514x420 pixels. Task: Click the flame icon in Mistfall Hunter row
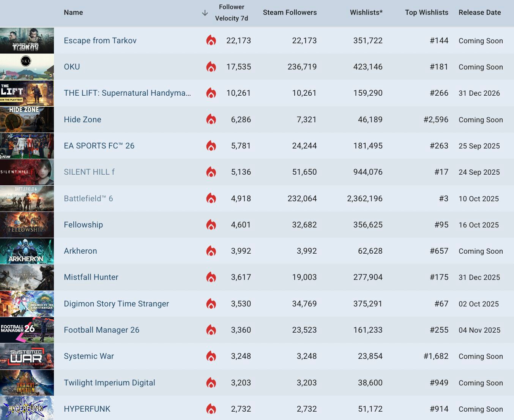tap(211, 277)
